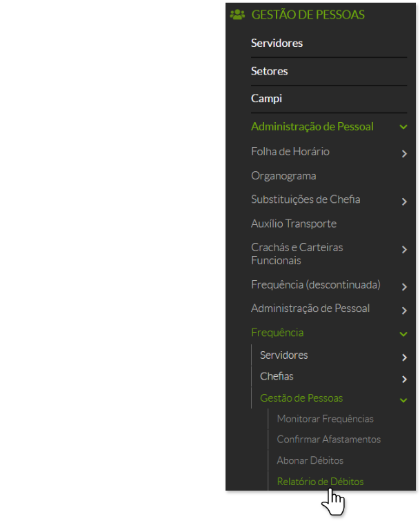Viewport: 420px width, 521px height.
Task: Expand Frequência (descontinuada) submenu arrow
Action: 404,287
